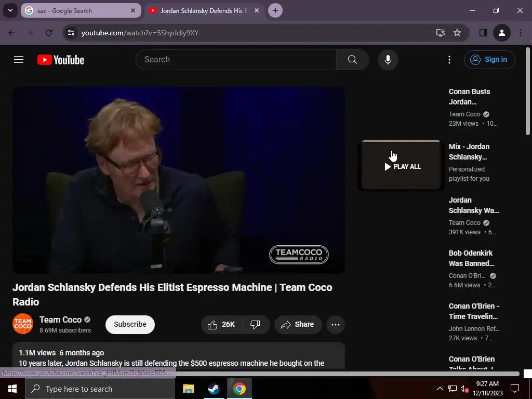Open File Explorer from the taskbar
The height and width of the screenshot is (399, 532).
pos(188,389)
